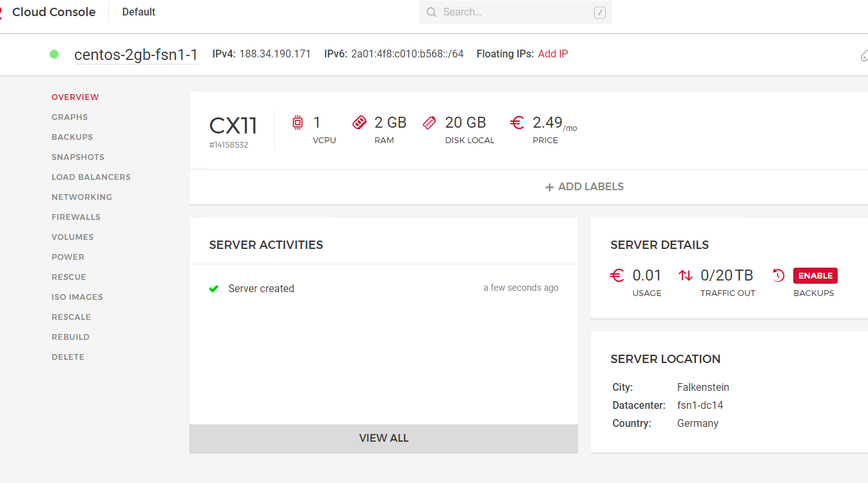Click the 0/20 TB traffic value

(x=727, y=275)
